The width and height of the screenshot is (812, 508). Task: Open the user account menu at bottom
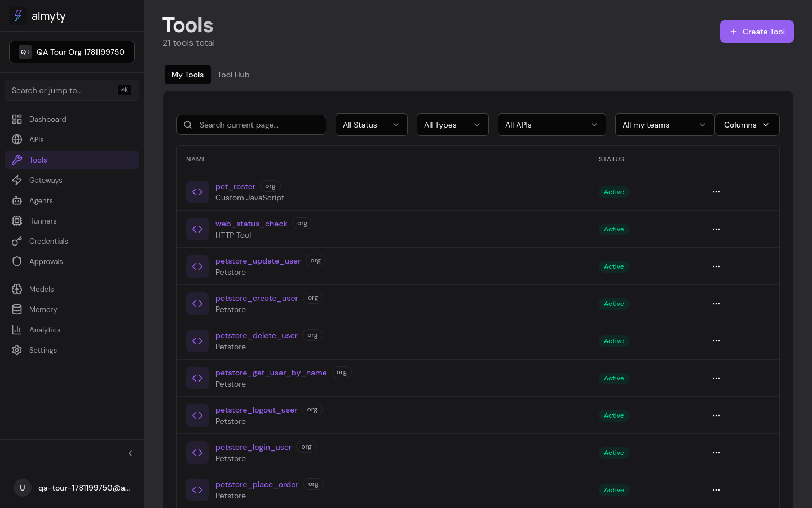pyautogui.click(x=72, y=488)
